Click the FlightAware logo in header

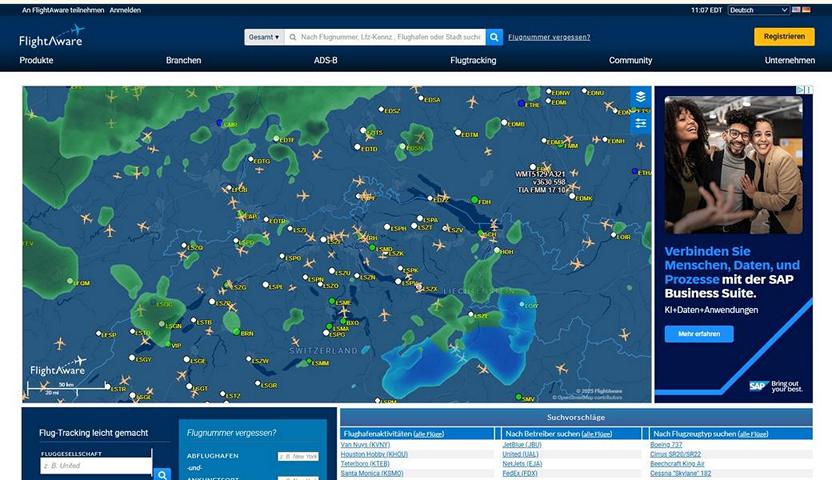click(52, 37)
